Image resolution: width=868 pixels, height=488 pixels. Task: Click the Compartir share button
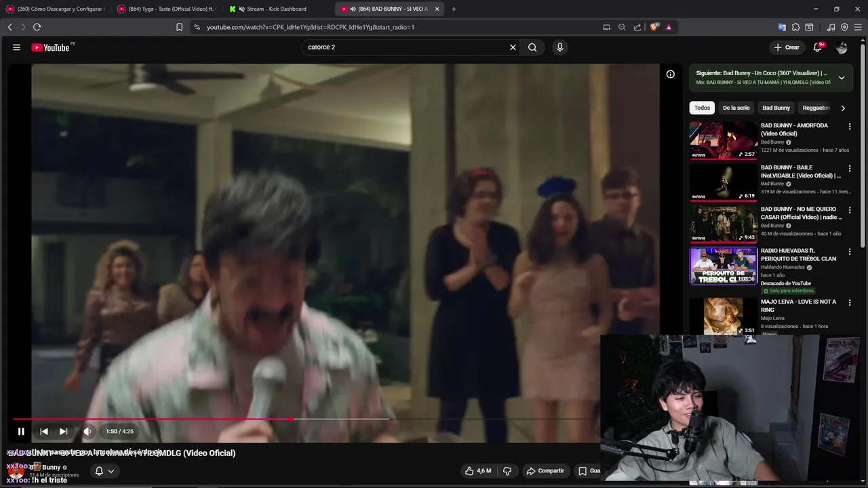(545, 470)
